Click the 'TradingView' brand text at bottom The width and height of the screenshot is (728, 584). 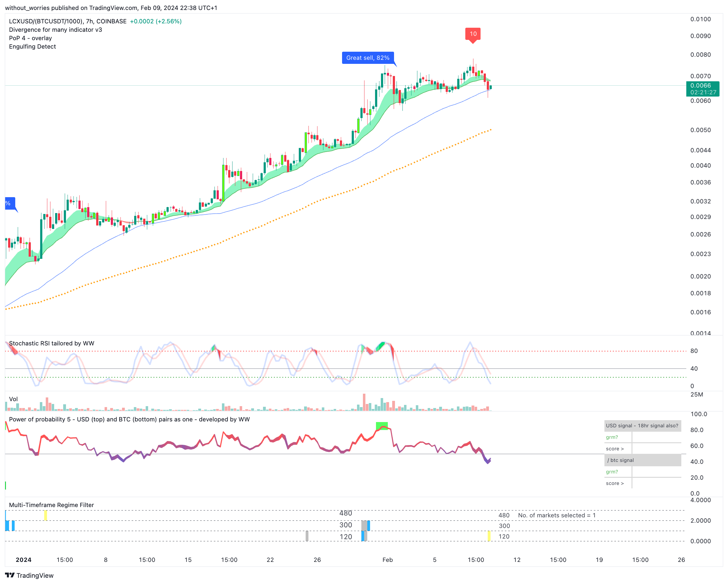[35, 576]
